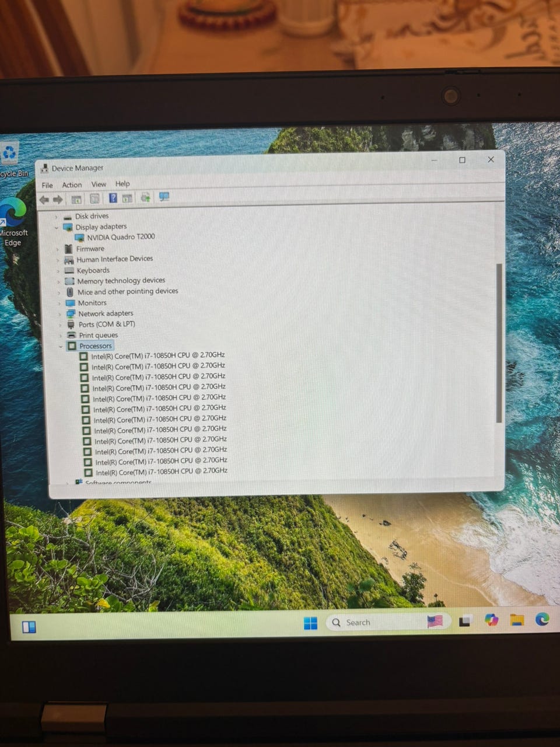Click the Scan for hardware changes monitor icon
This screenshot has height=747, width=560.
(164, 197)
